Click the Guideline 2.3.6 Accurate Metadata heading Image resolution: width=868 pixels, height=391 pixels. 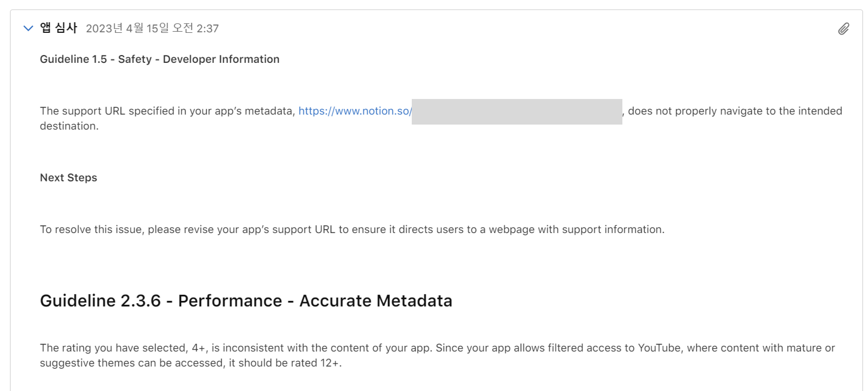(x=246, y=301)
